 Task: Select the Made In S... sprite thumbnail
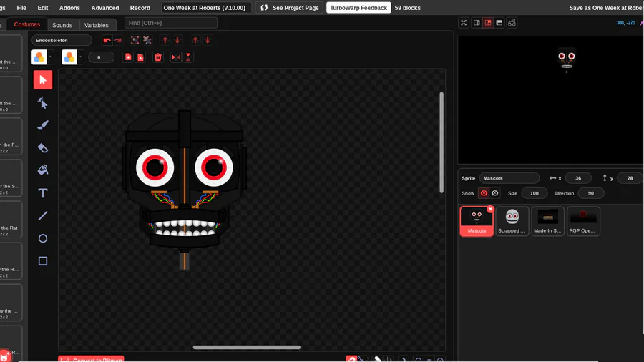[547, 221]
